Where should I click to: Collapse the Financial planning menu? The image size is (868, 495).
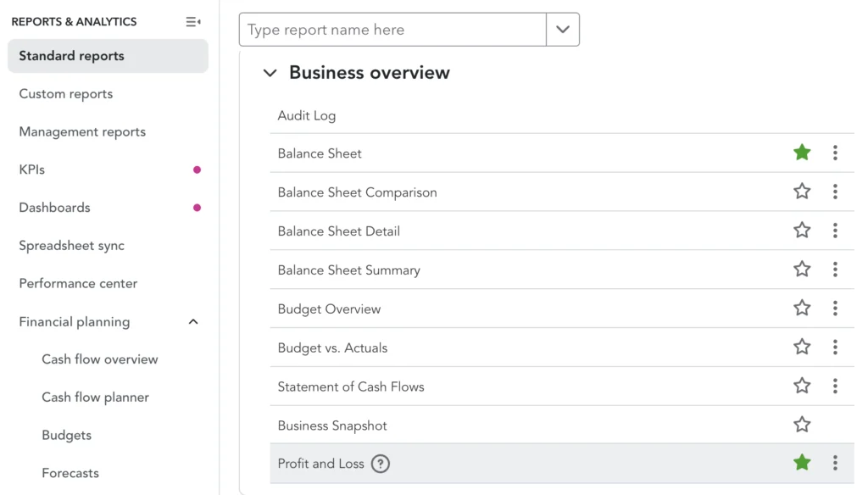click(193, 322)
